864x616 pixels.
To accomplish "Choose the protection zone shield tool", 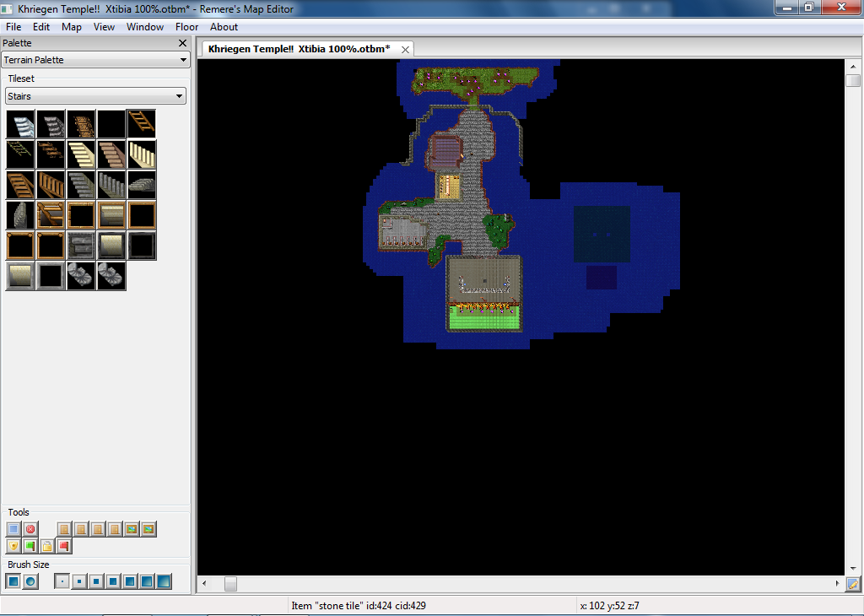I will pyautogui.click(x=13, y=546).
